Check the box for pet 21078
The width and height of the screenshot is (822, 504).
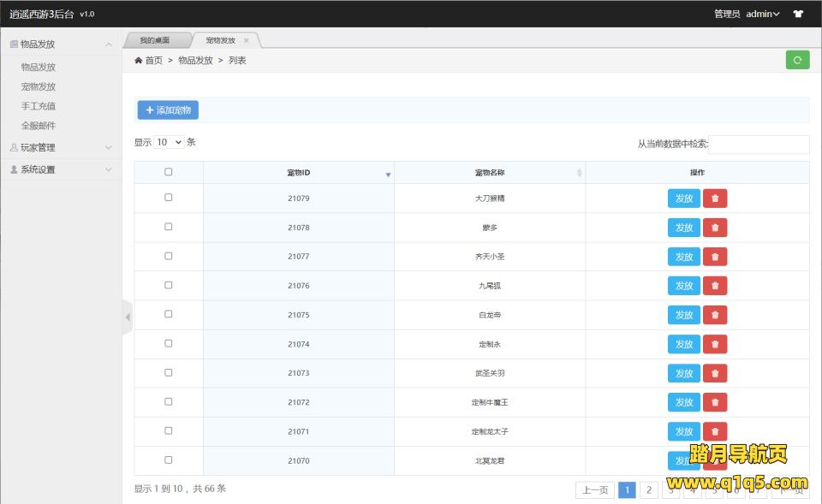click(x=169, y=227)
